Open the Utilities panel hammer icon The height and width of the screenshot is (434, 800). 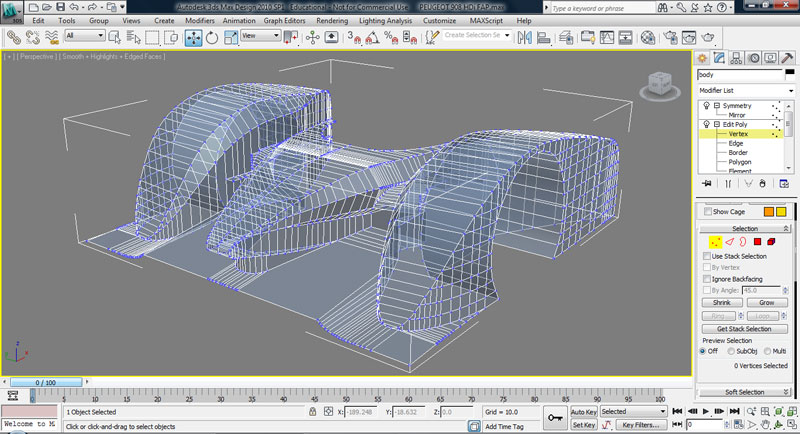[x=787, y=58]
